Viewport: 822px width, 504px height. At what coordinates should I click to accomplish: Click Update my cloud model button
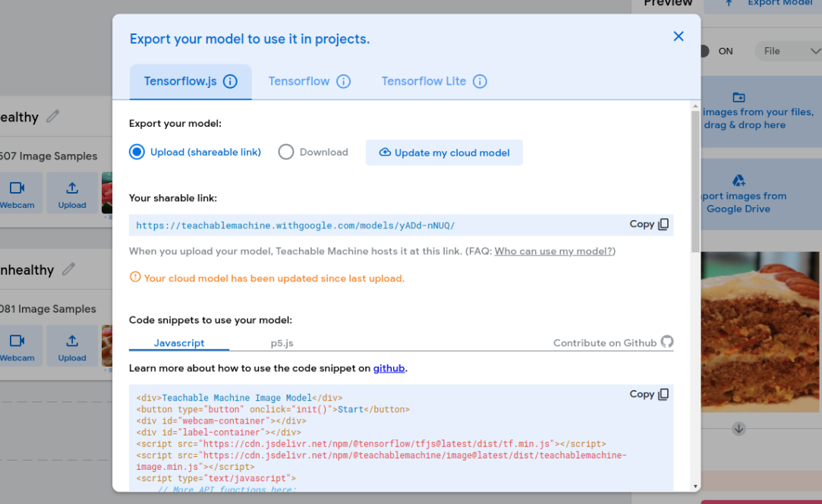(444, 153)
